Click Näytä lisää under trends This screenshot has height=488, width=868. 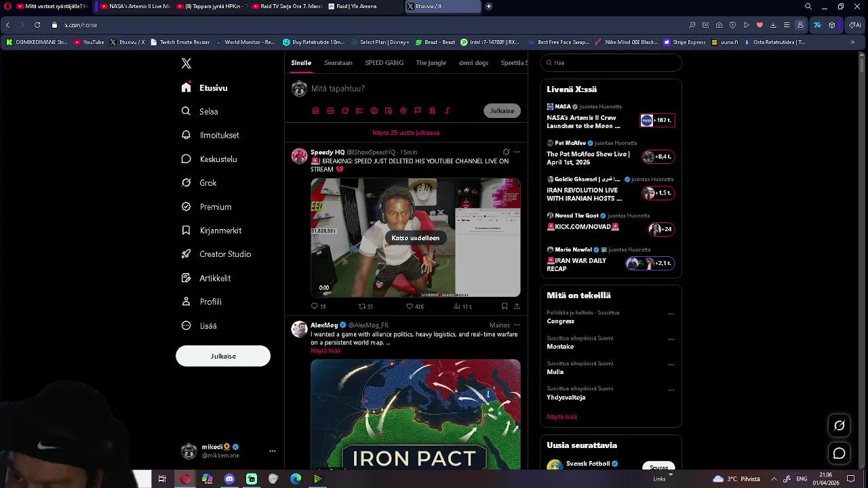point(561,417)
